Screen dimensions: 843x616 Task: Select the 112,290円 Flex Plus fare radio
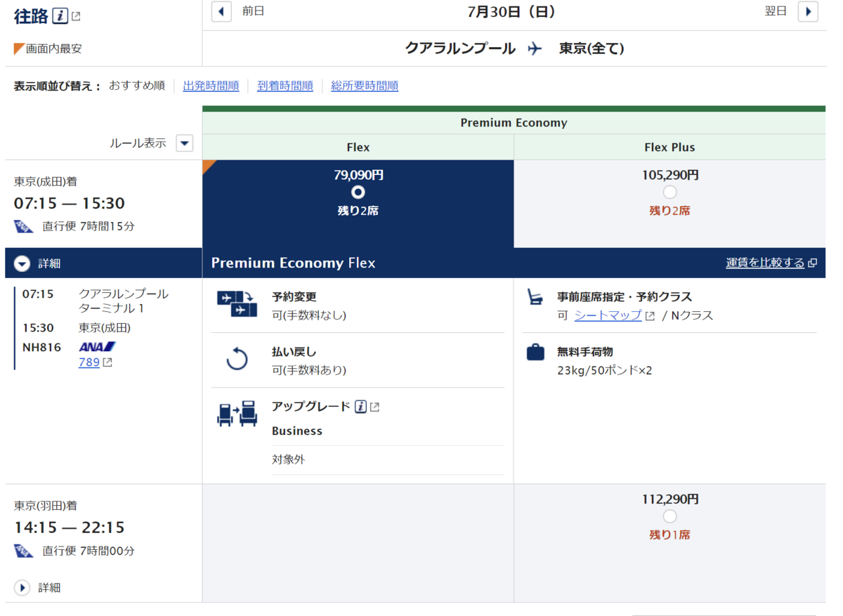[669, 516]
